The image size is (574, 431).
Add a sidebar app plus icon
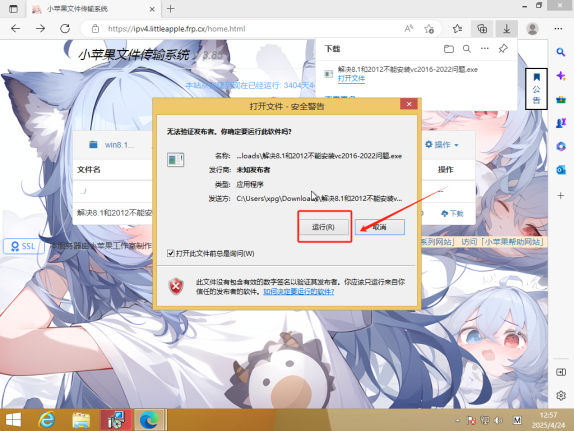pyautogui.click(x=561, y=196)
